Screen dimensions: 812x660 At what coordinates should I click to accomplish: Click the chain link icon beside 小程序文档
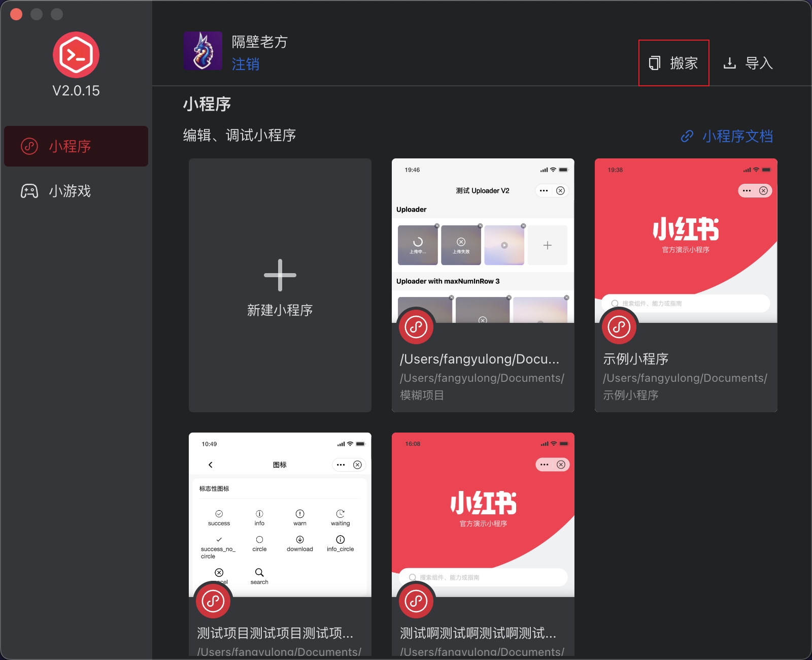[687, 136]
